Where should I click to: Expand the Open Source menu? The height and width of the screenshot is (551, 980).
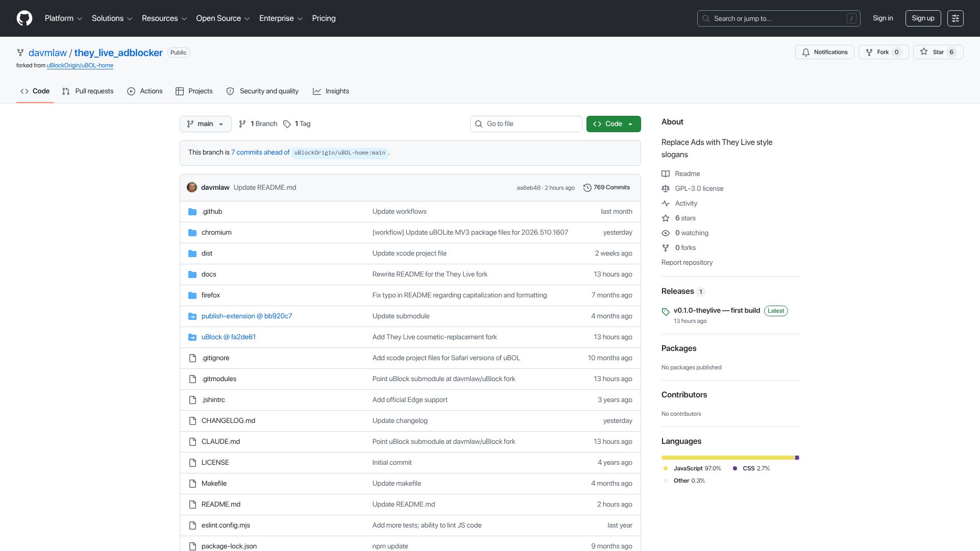[x=223, y=18]
